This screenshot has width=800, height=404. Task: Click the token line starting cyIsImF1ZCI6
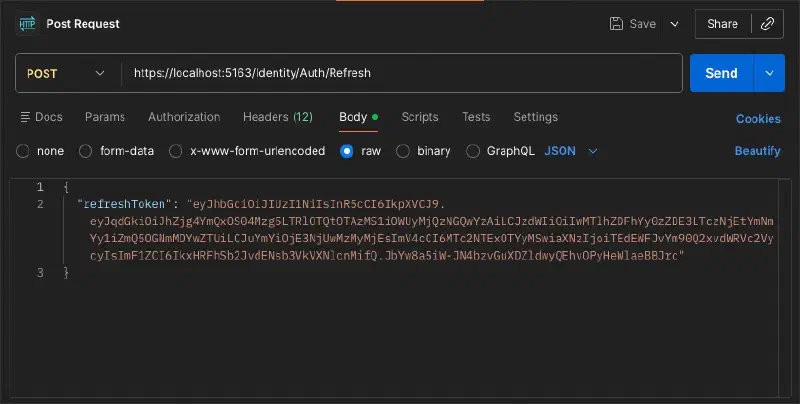(x=387, y=256)
